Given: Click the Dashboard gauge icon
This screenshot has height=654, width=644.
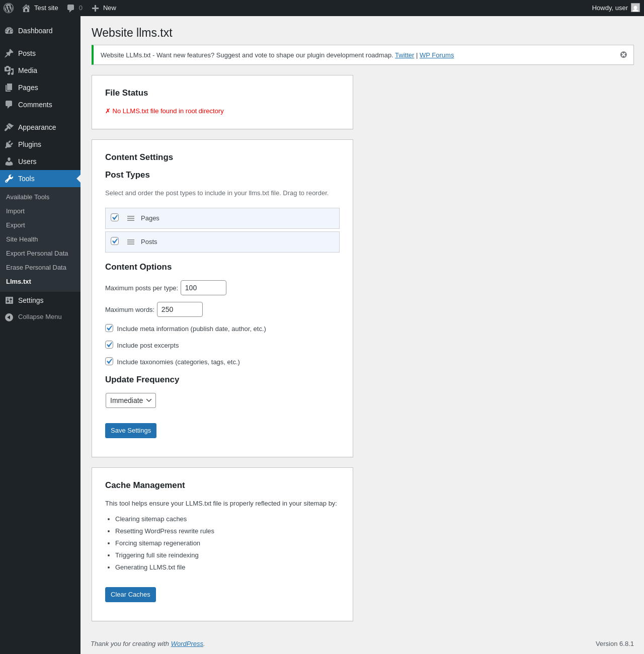Looking at the screenshot, I should [9, 31].
